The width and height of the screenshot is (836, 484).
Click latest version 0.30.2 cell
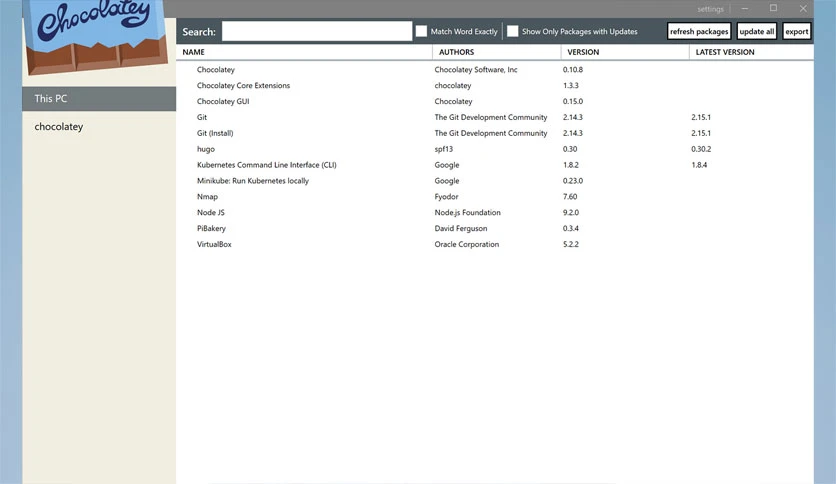click(x=701, y=149)
